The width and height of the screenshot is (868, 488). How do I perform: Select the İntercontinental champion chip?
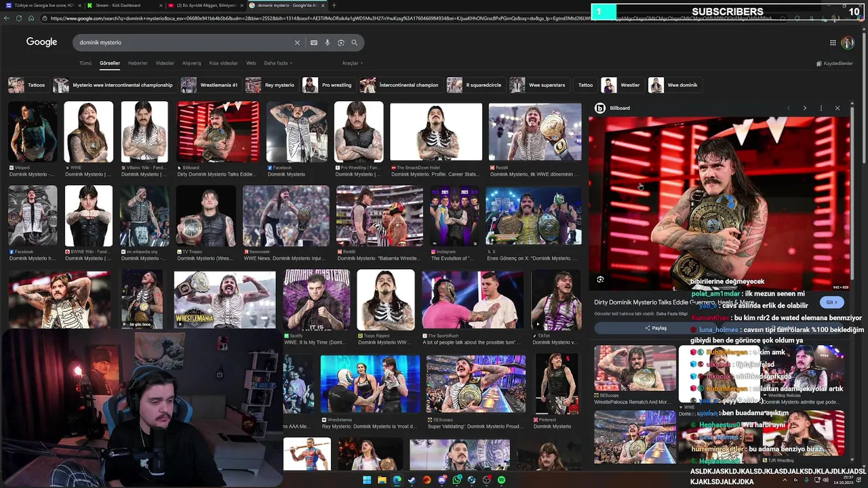400,85
